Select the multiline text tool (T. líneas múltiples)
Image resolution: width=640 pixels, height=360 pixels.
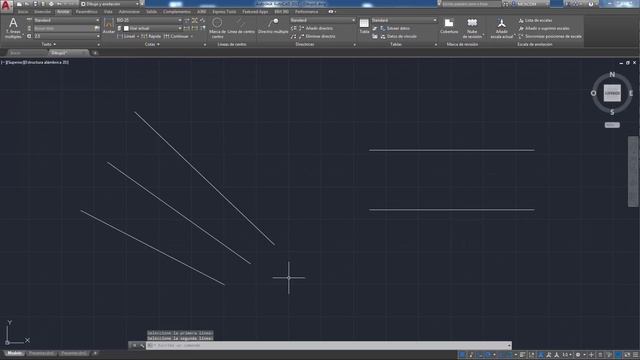pyautogui.click(x=13, y=28)
